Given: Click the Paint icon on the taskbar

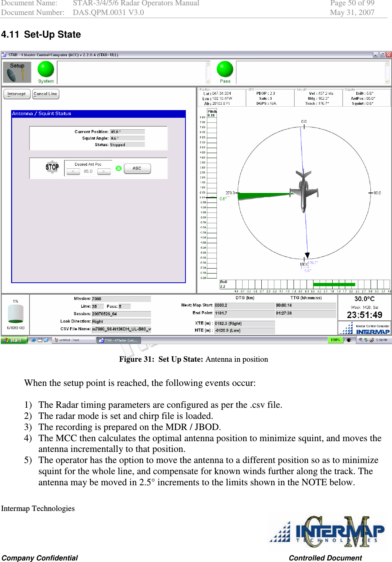Looking at the screenshot, I should coord(73,340).
